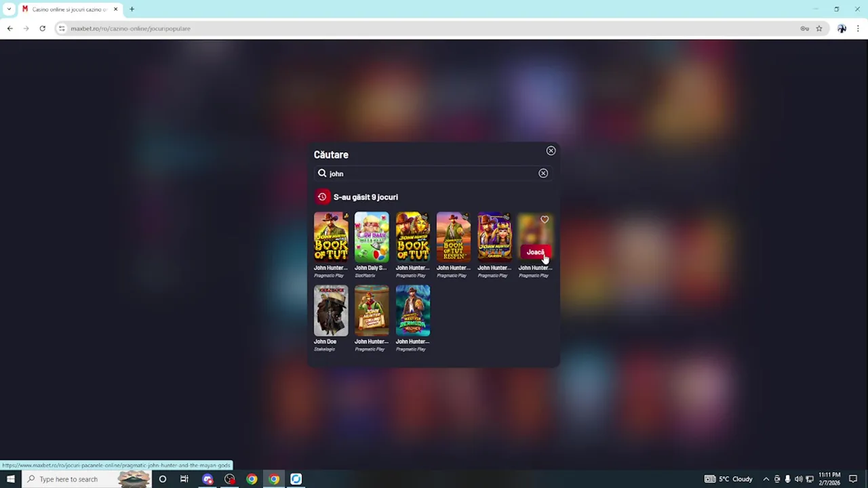868x488 pixels.
Task: Go back in browser history
Action: [9, 28]
